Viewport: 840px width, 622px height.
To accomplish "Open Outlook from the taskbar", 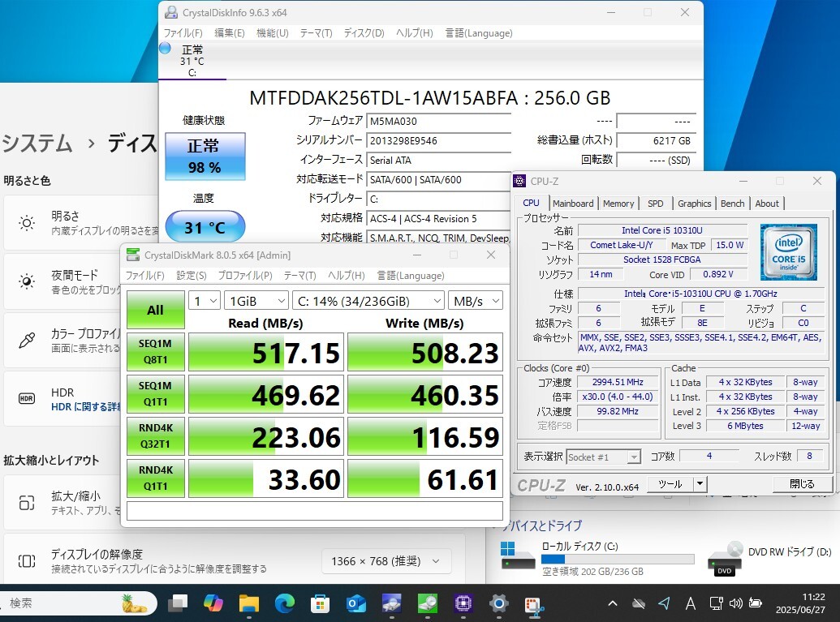I will pos(355,603).
